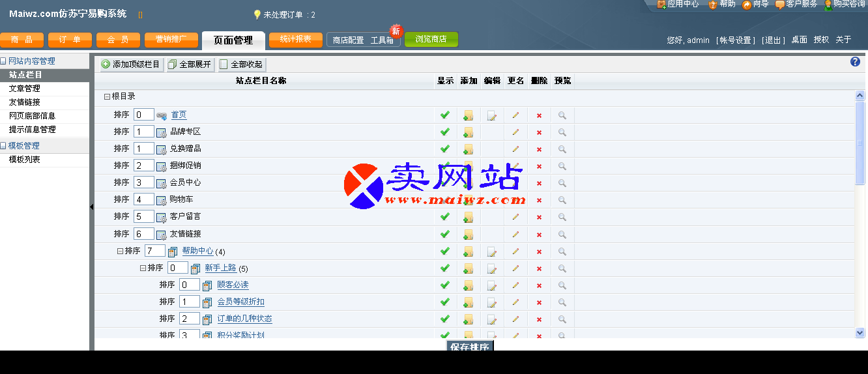Toggle display checkmark for 友情链接 row
The width and height of the screenshot is (868, 374).
445,233
